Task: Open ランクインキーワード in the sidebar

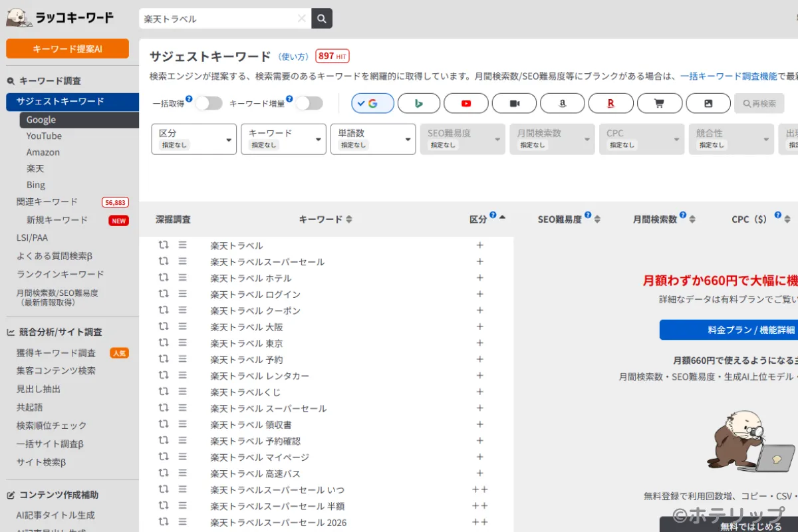Action: pos(60,274)
